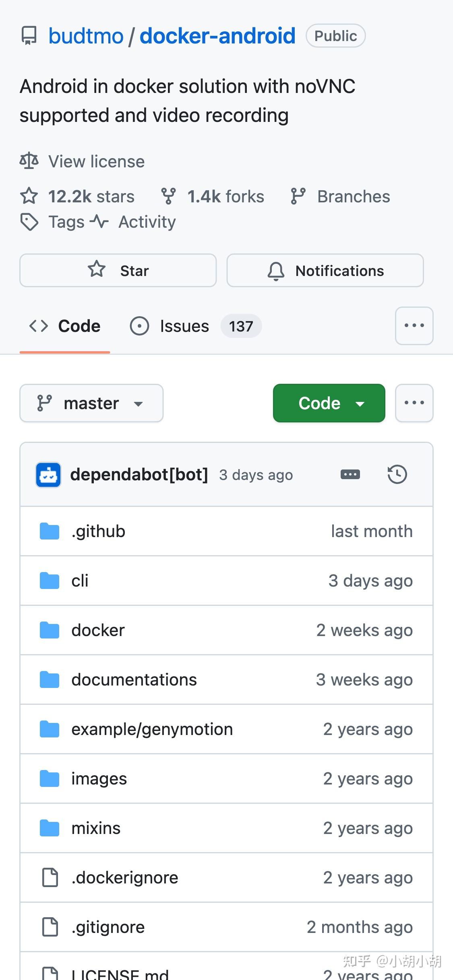The height and width of the screenshot is (980, 453).
Task: Click the fork icon beside 1.4k forks
Action: [x=168, y=196]
